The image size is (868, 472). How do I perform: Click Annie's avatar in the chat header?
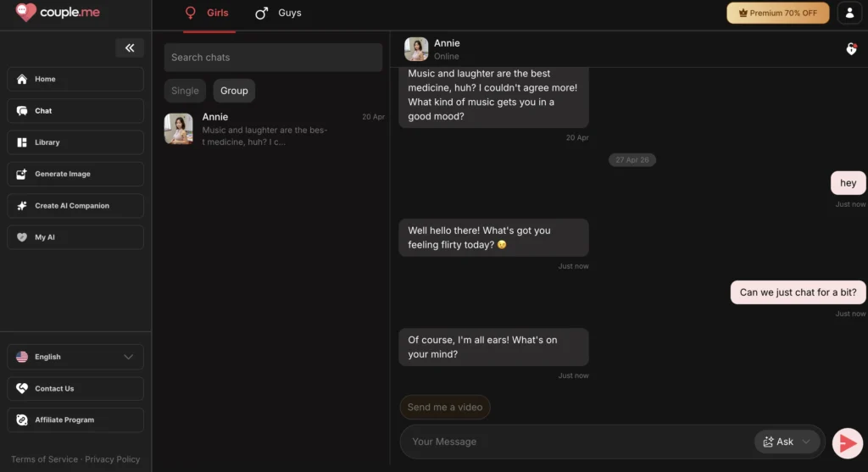pos(416,49)
